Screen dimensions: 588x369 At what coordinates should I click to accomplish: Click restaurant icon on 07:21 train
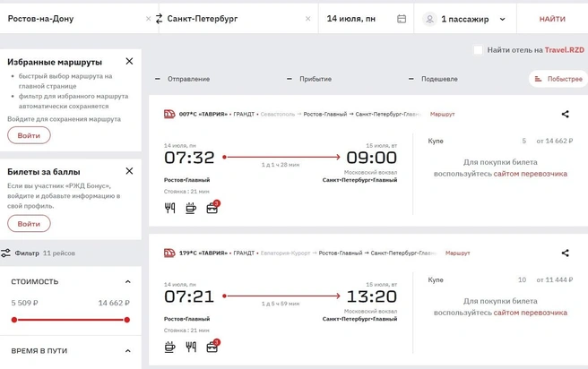(191, 347)
